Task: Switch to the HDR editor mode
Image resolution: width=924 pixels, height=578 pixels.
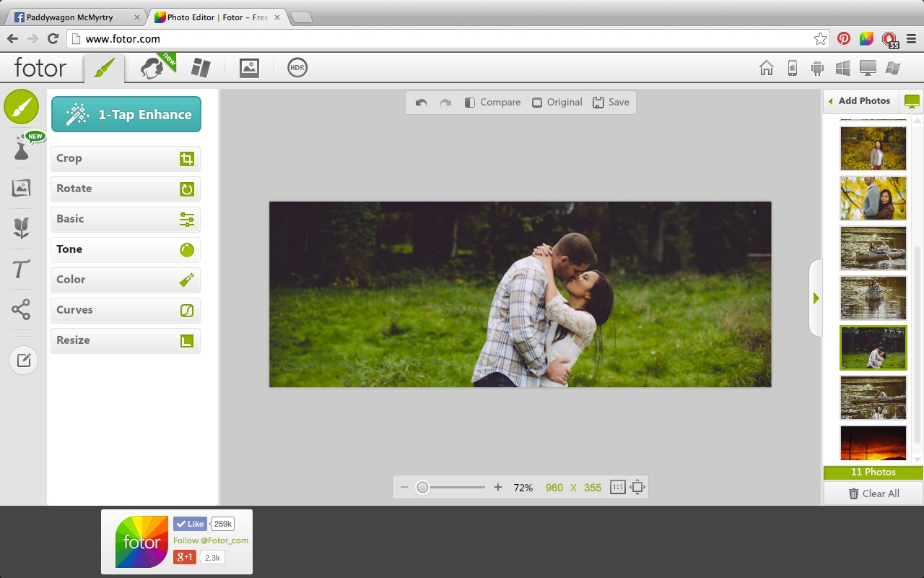Action: point(297,67)
